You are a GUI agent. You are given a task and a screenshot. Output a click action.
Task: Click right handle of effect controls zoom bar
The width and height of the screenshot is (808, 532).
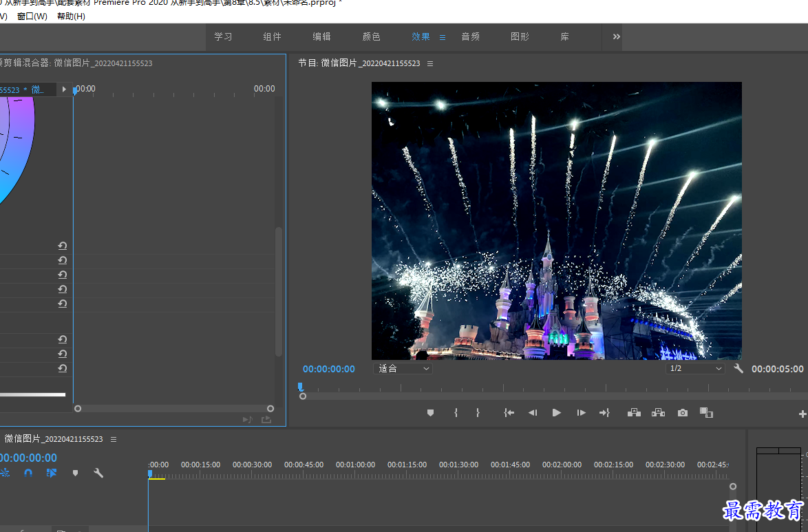point(270,408)
